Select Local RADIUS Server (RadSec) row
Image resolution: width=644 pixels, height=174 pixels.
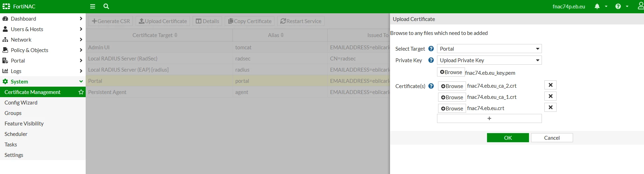pos(238,58)
